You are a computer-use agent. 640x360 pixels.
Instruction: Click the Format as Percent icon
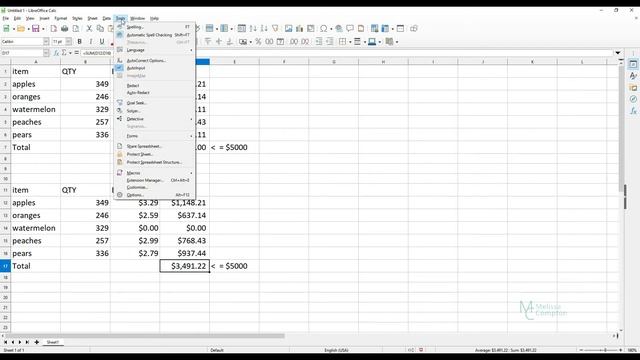[258, 42]
